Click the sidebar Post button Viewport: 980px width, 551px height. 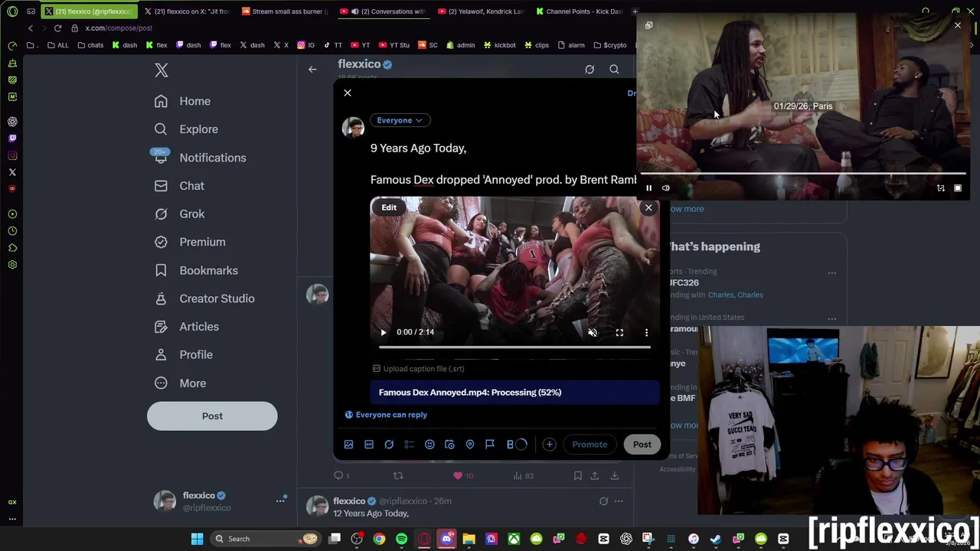(x=212, y=416)
